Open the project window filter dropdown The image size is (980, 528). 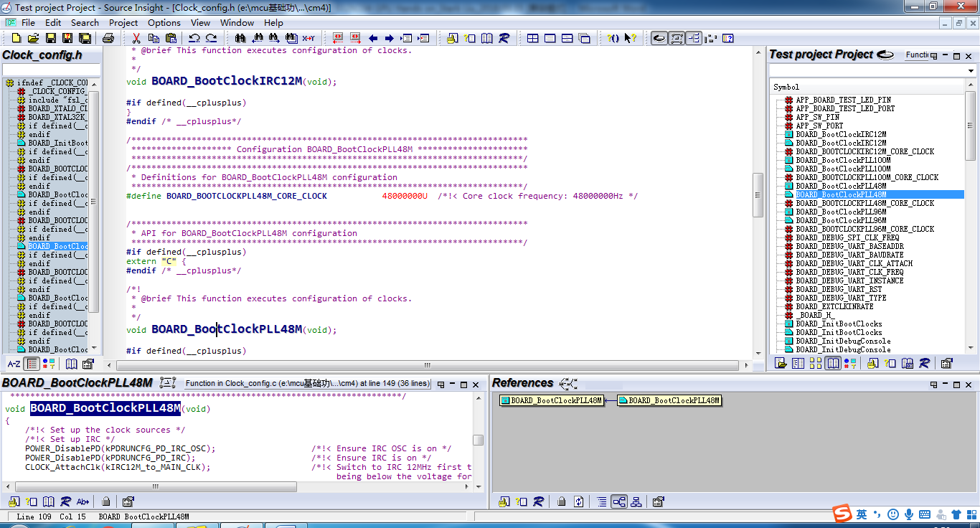[971, 71]
